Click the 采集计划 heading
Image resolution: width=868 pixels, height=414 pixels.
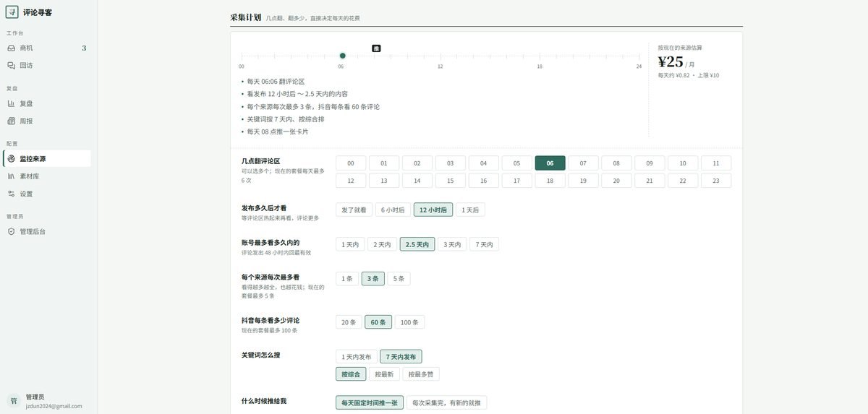pyautogui.click(x=246, y=17)
